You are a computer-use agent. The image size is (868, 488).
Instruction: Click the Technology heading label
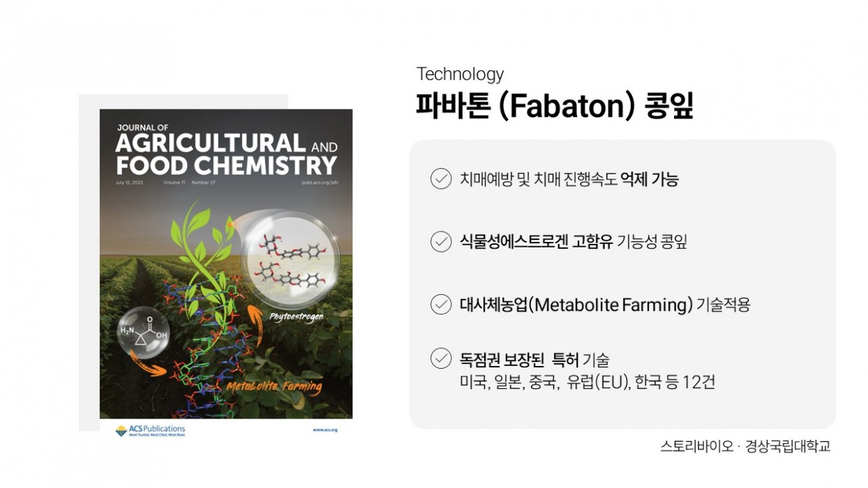[x=460, y=74]
